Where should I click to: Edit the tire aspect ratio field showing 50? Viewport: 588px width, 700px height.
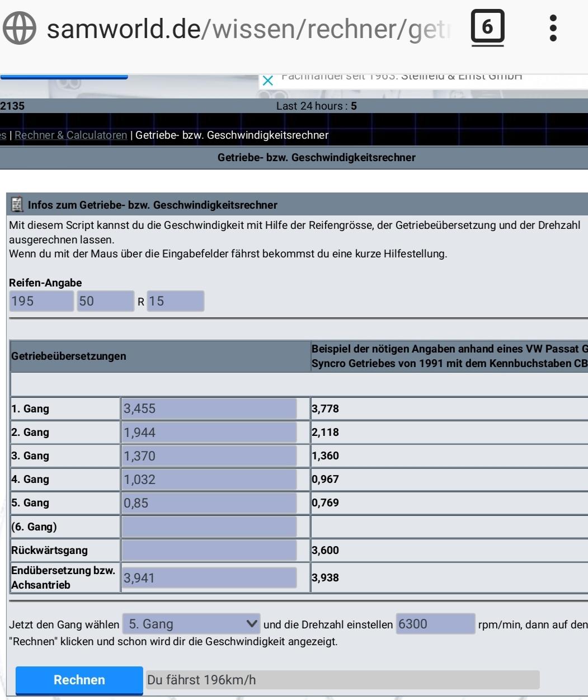point(106,301)
